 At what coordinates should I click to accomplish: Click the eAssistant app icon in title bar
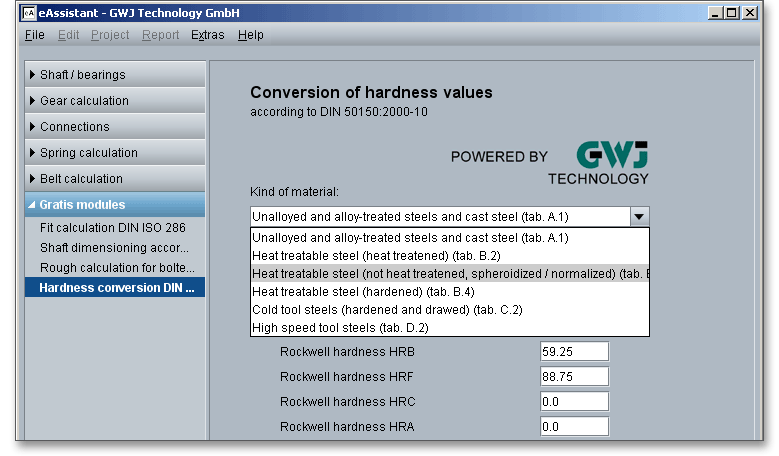tap(28, 14)
